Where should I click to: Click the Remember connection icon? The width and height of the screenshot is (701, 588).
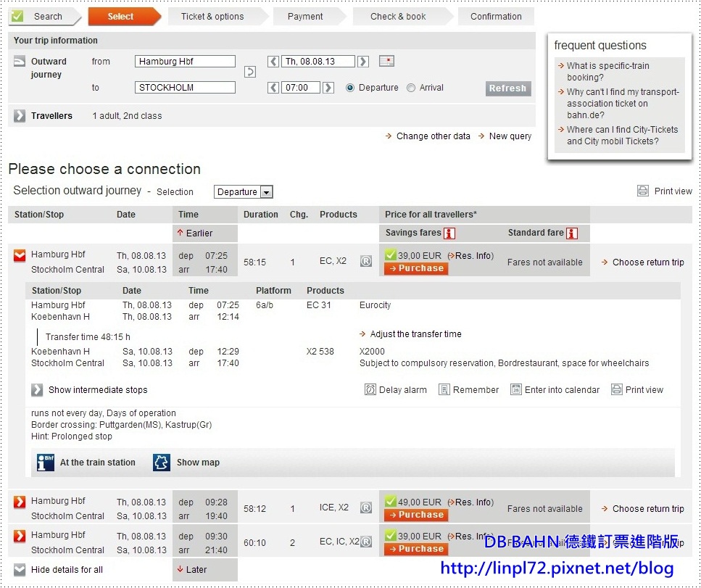tap(444, 390)
